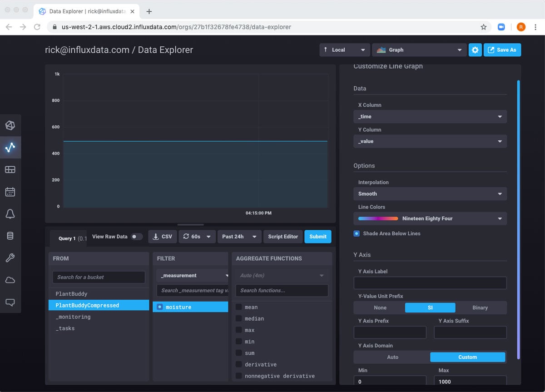Open the Nineteen Eighty Four line colors
This screenshot has height=392, width=545.
430,218
